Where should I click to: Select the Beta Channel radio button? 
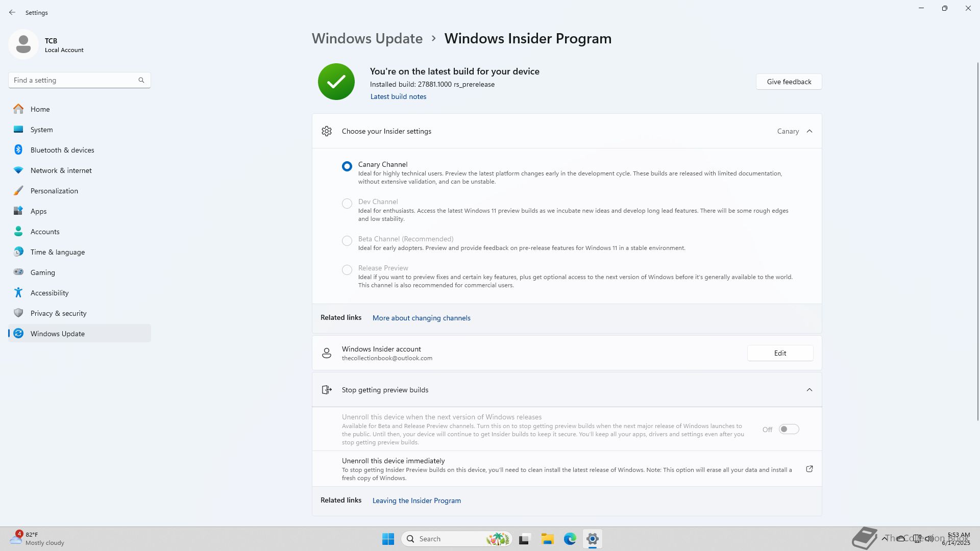click(347, 241)
